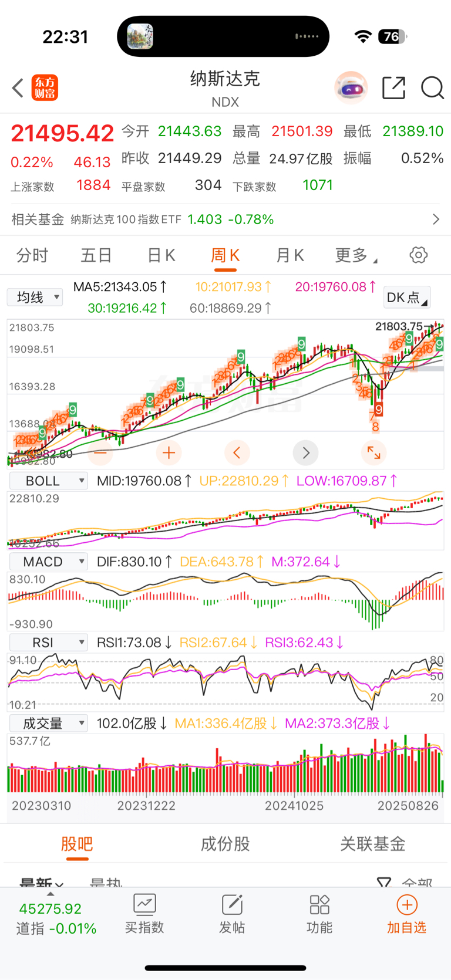Image resolution: width=451 pixels, height=980 pixels.
Task: Open the 东方财富 logo icon
Action: tap(45, 88)
